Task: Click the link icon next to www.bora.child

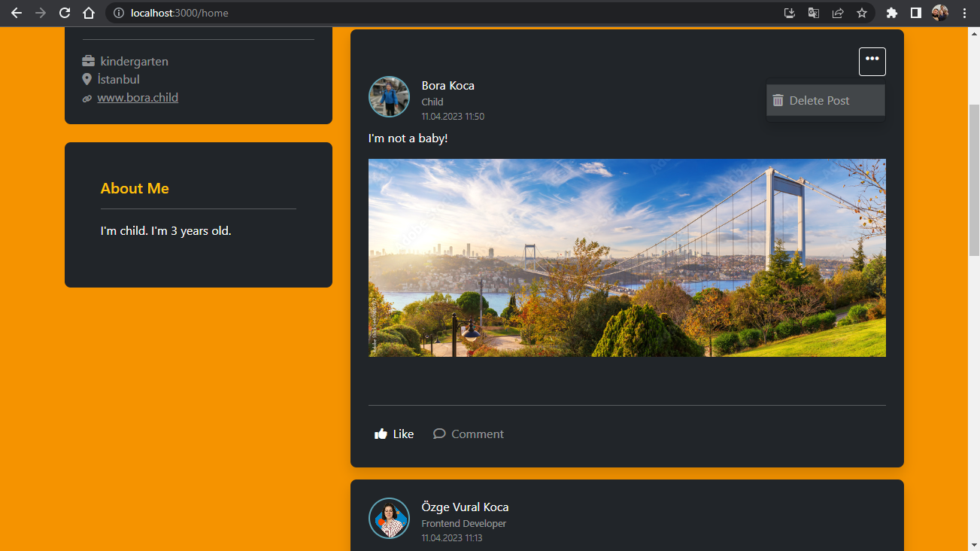Action: point(86,97)
